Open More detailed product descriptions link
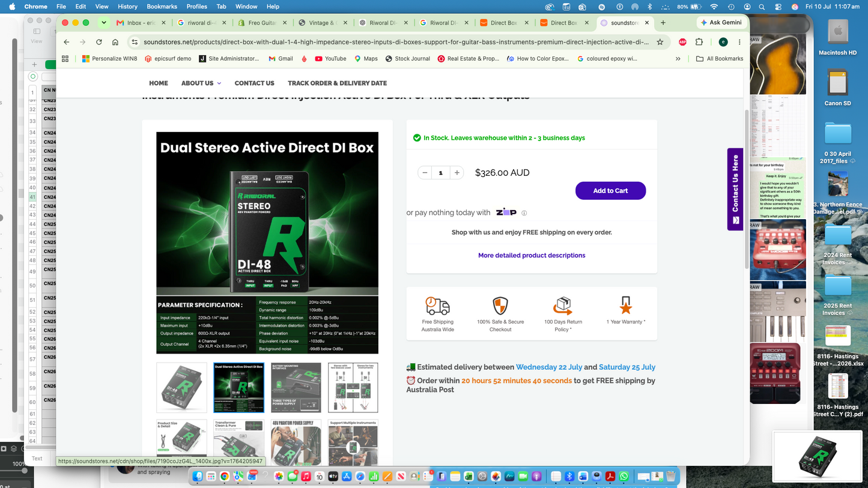The height and width of the screenshot is (488, 868). click(532, 256)
